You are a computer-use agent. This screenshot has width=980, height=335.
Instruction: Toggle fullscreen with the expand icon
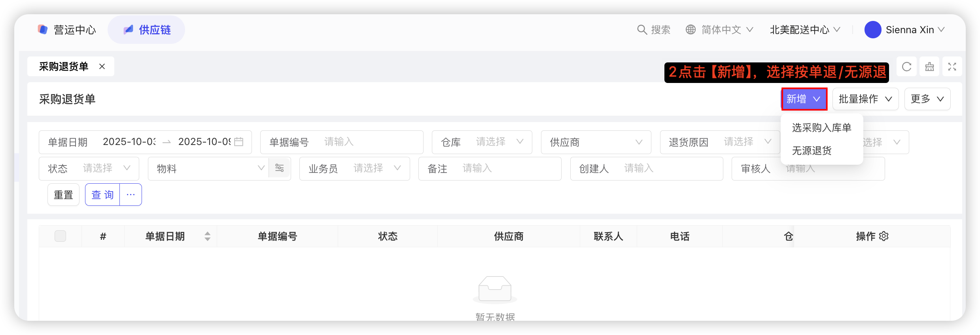click(952, 67)
